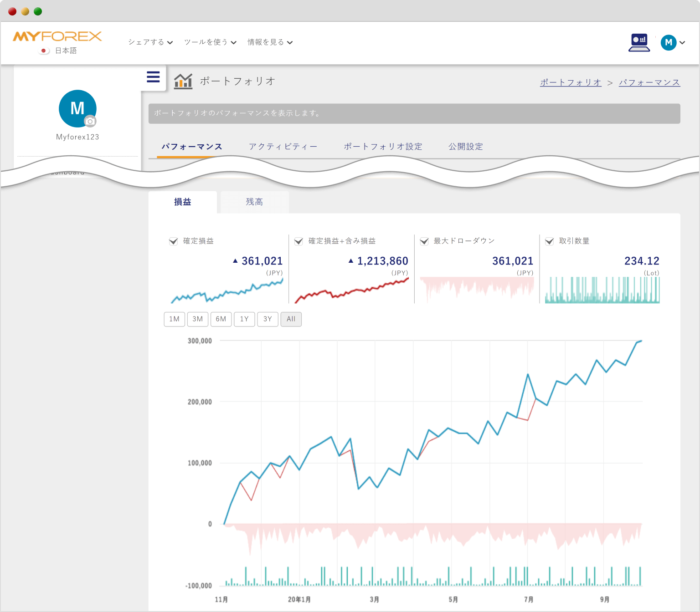The height and width of the screenshot is (612, 700).
Task: Click the portfolio chart icon beside ポートフォリオ
Action: 183,81
